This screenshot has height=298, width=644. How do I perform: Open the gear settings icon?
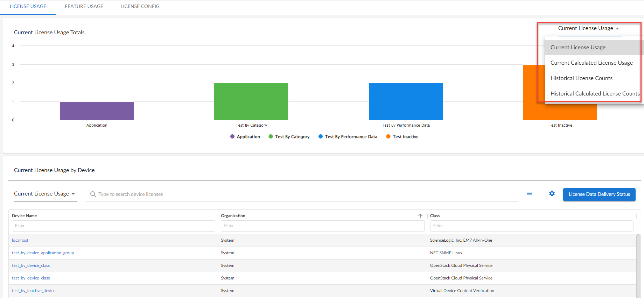(x=552, y=193)
